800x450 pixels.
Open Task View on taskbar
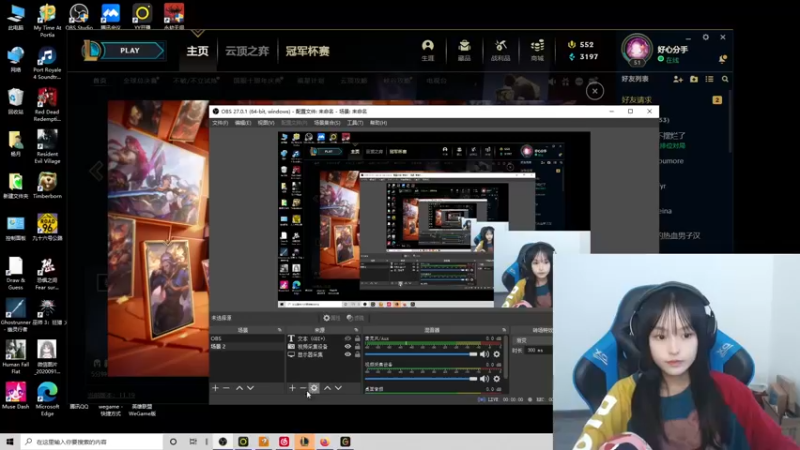click(193, 441)
